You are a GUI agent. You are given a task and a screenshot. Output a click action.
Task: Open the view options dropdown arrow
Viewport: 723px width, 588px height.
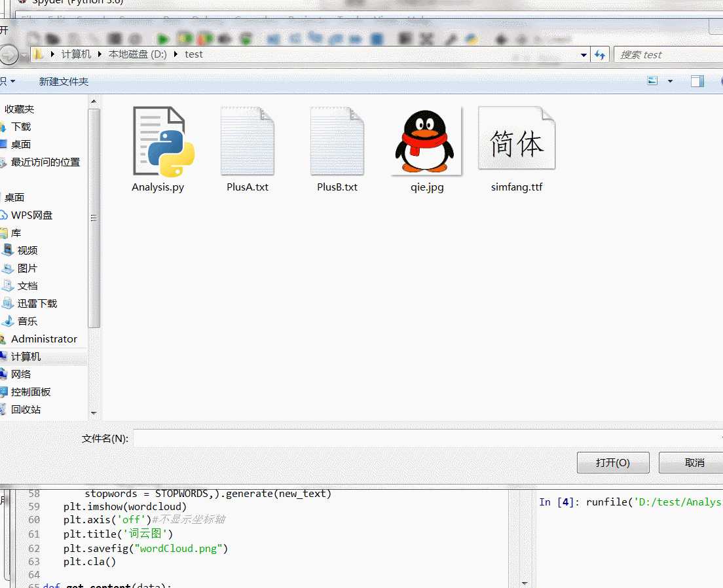[x=670, y=81]
